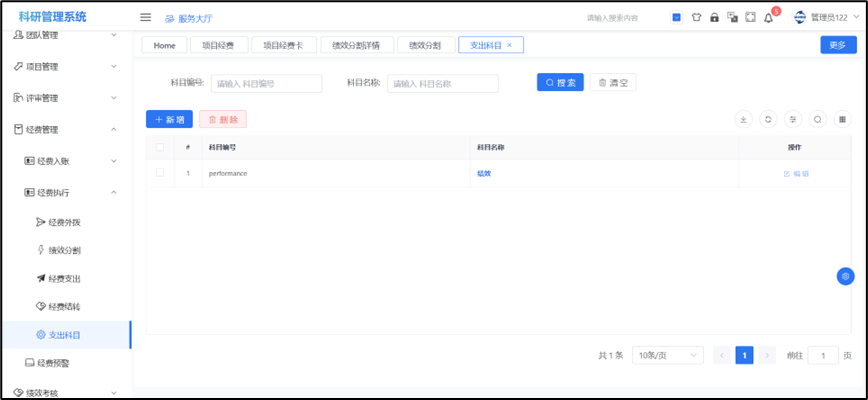Click the table refresh icon

click(x=768, y=119)
